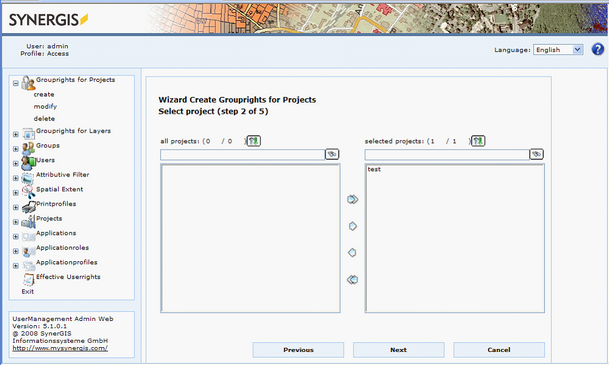Remove all selected projects (double left arrow)
The width and height of the screenshot is (609, 365).
(352, 279)
